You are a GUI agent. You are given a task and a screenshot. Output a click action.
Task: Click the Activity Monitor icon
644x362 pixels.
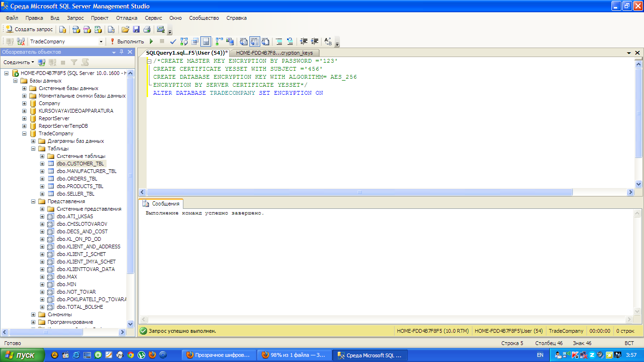coord(160,29)
